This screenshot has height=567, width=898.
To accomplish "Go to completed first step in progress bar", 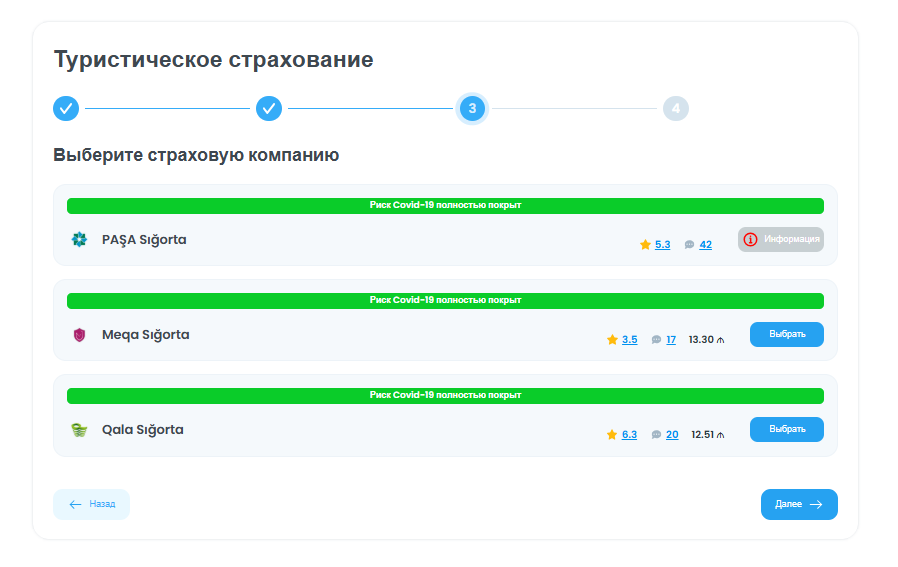I will (x=66, y=108).
